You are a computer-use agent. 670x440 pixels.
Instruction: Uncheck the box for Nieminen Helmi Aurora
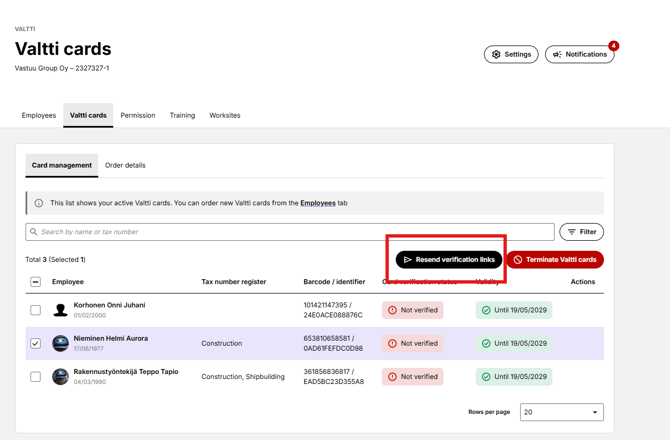point(35,343)
